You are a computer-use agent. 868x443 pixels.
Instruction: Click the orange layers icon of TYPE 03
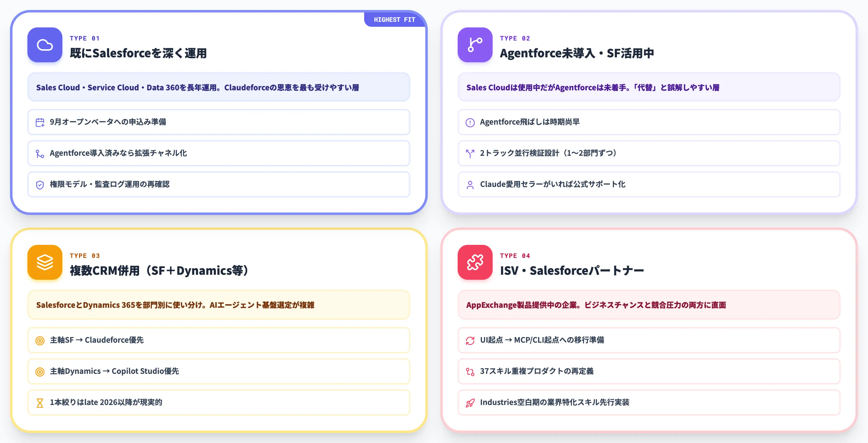pyautogui.click(x=45, y=262)
